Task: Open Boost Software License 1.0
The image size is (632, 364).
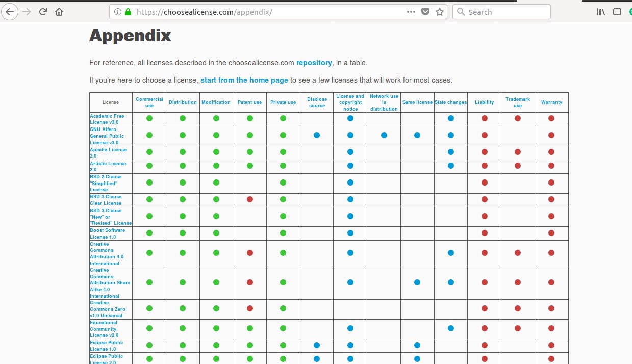Action: (108, 233)
